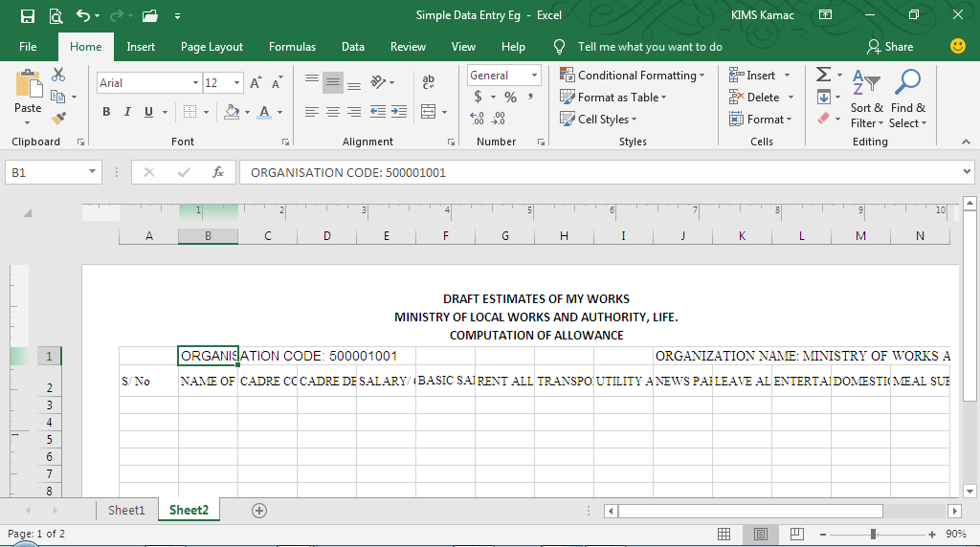Screen dimensions: 980x547
Task: Click the Open folder icon in the title bar
Action: click(150, 15)
